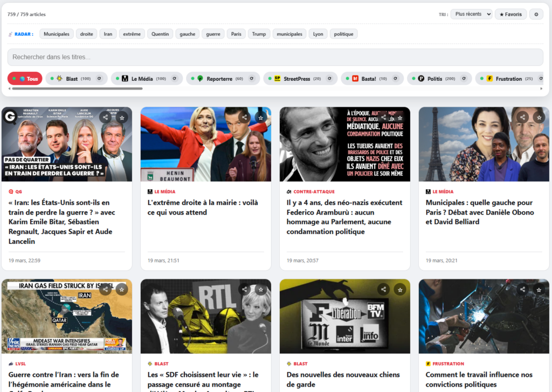The width and height of the screenshot is (552, 392).
Task: Open article titled L'extrême droite à la mairie
Action: click(203, 208)
